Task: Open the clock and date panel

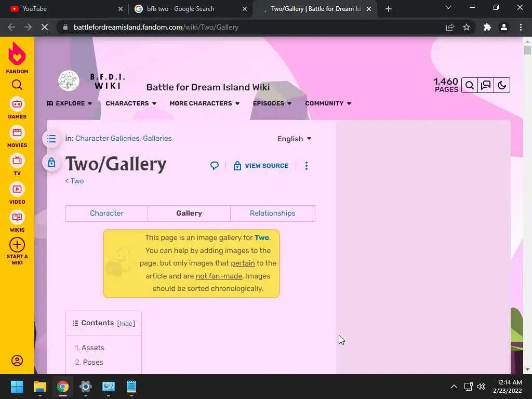Action: pos(507,387)
